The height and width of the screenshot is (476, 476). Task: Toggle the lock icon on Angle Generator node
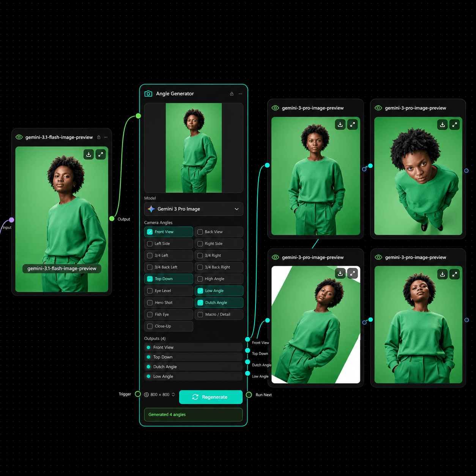tap(232, 94)
